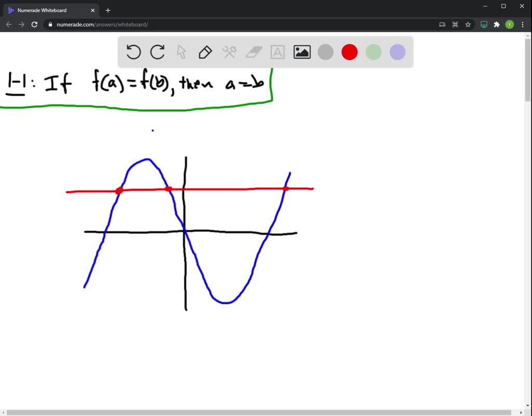This screenshot has width=532, height=416.
Task: Select the pen drawing tool
Action: (205, 52)
